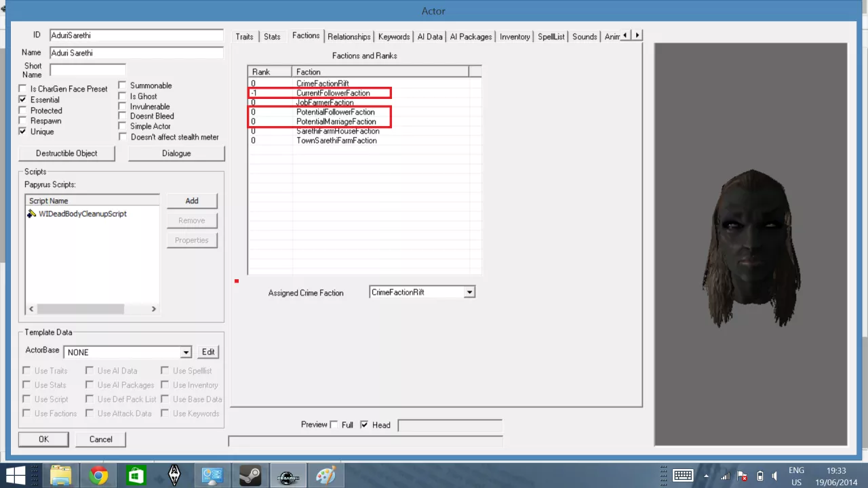868x488 pixels.
Task: Open File Explorer from the taskbar
Action: (60, 476)
